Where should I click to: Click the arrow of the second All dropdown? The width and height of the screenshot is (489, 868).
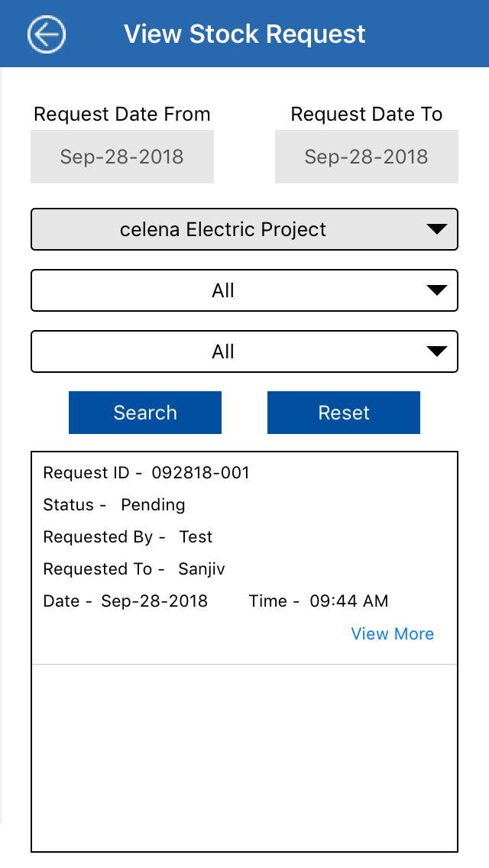click(436, 351)
